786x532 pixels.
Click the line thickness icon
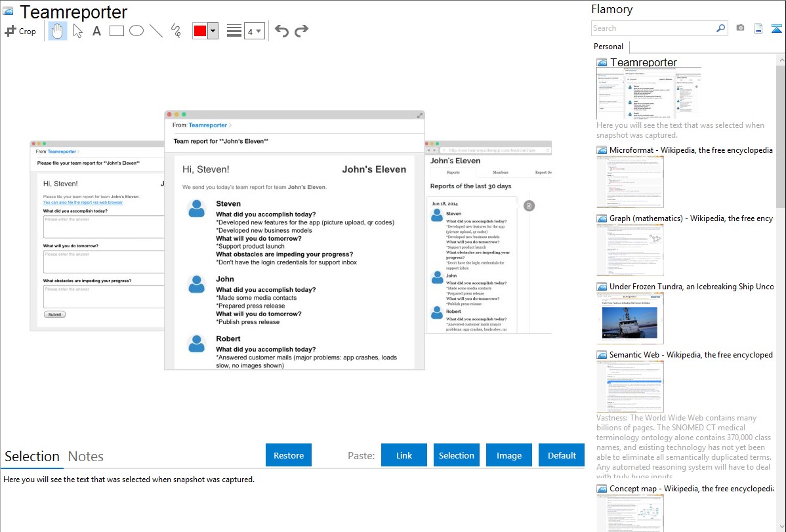234,31
